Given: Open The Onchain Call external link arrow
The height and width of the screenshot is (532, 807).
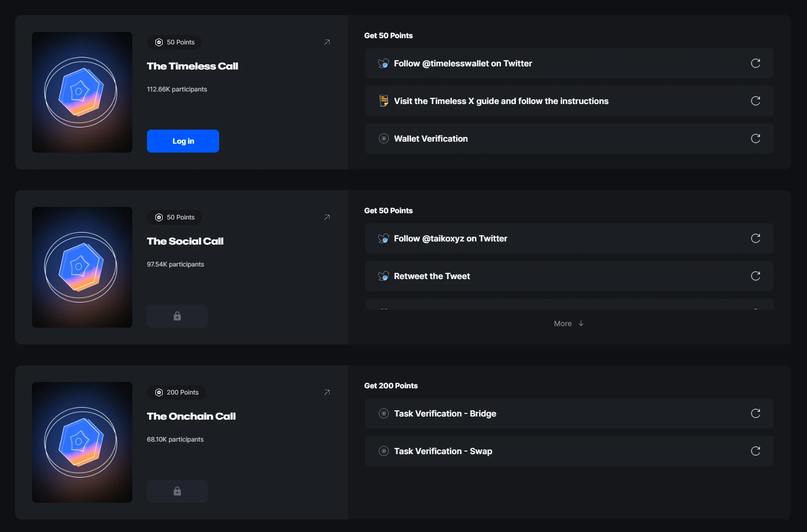Looking at the screenshot, I should click(327, 392).
